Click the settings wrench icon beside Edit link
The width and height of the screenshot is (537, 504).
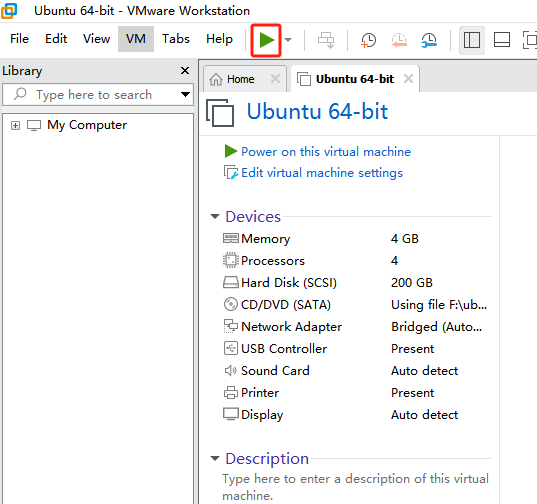230,172
